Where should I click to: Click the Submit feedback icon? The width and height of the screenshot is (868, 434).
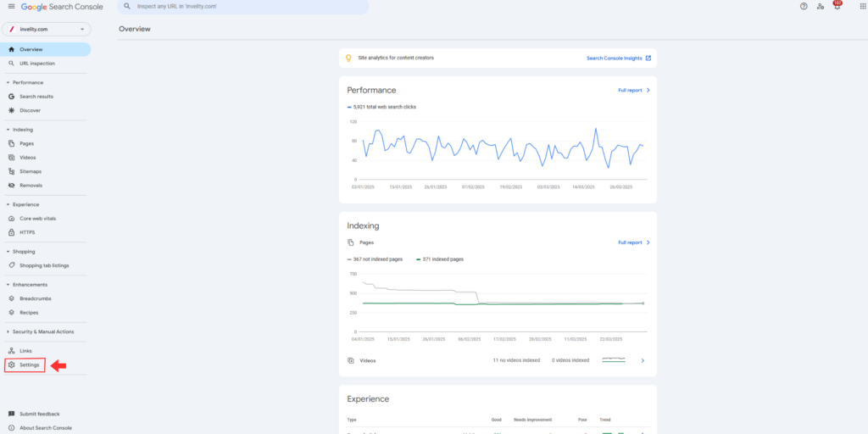pyautogui.click(x=12, y=414)
